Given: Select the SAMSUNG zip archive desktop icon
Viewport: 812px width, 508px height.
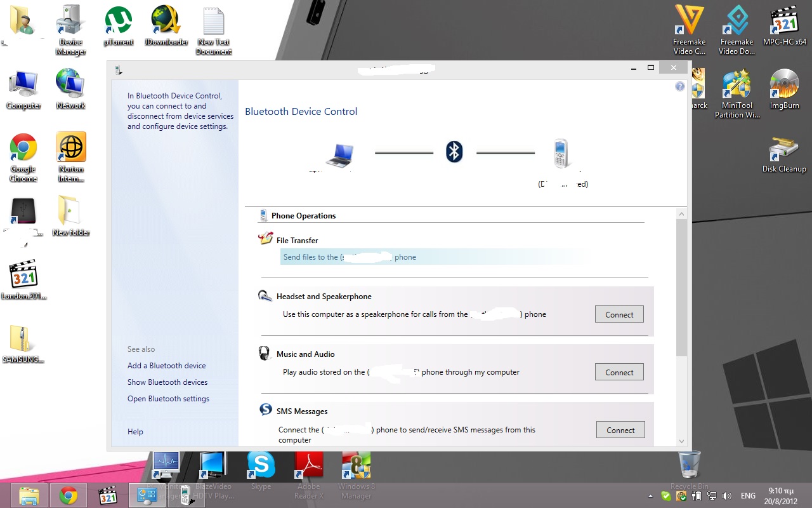Looking at the screenshot, I should [23, 344].
